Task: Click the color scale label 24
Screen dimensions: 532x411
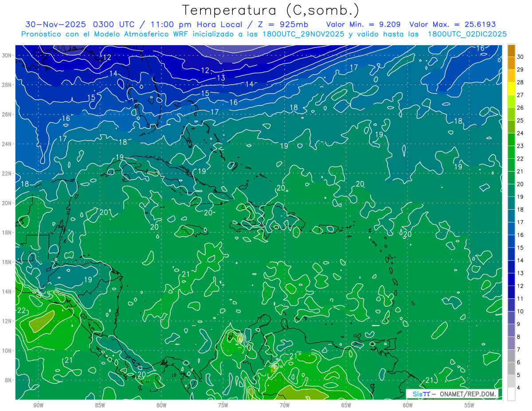Action: click(x=520, y=133)
